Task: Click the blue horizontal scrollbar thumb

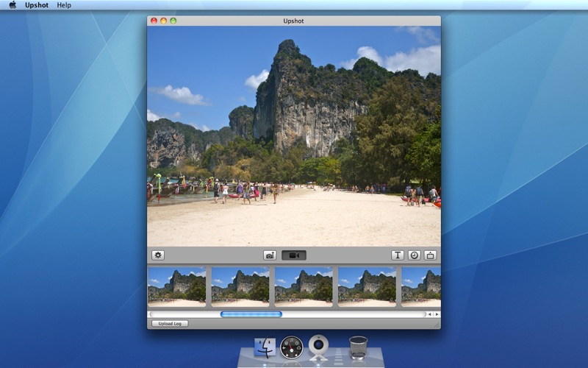Action: pos(251,314)
